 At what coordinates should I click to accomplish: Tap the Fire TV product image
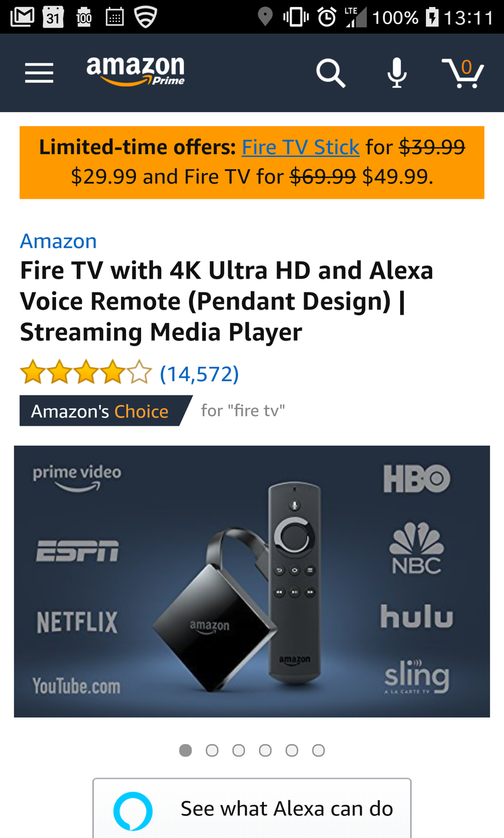coord(252,581)
